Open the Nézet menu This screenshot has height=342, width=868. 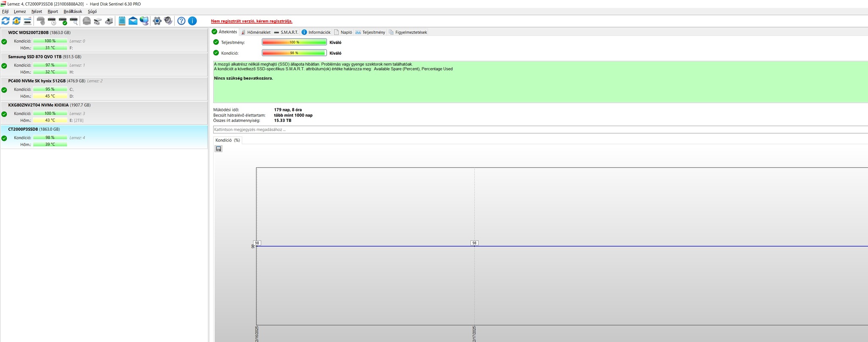click(37, 11)
